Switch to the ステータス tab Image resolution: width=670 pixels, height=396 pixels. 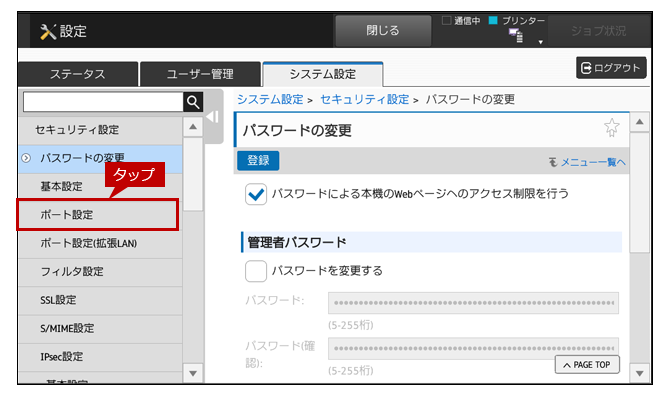(x=78, y=74)
